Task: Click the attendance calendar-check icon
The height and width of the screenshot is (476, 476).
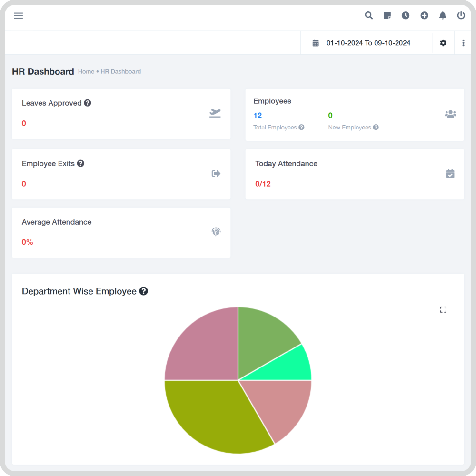Action: pyautogui.click(x=450, y=174)
